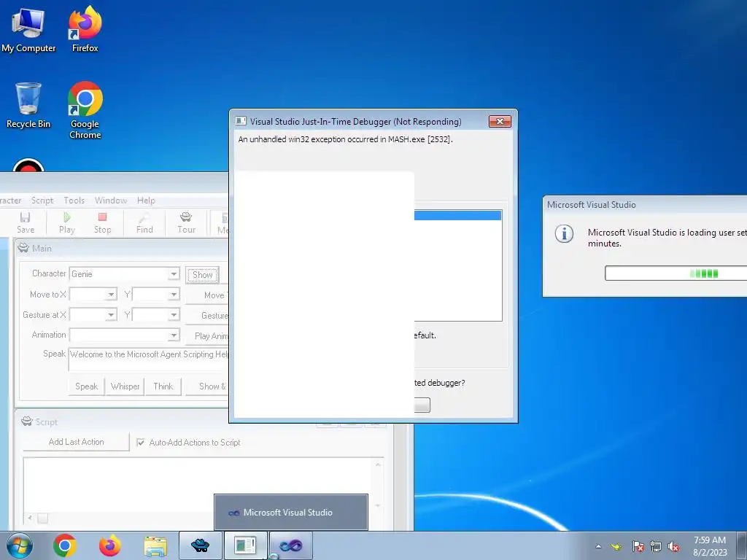The height and width of the screenshot is (560, 747).
Task: Switch to JIT Debugger taskbar button
Action: [245, 545]
